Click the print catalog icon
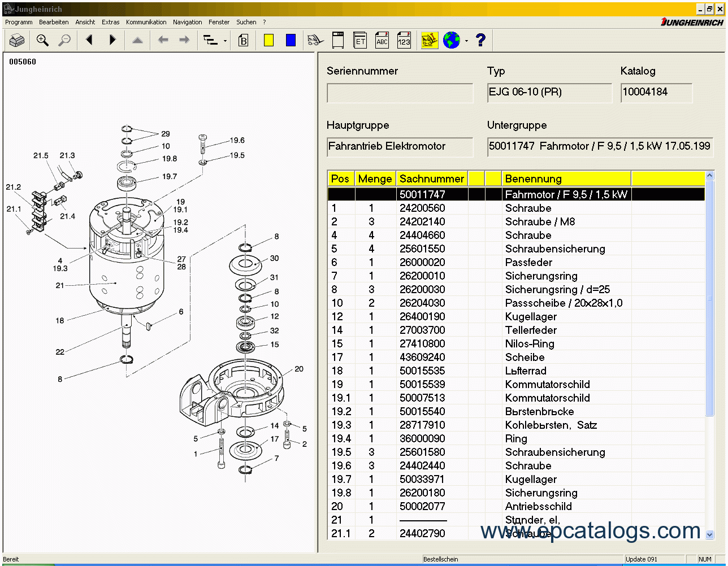728x566 pixels. coord(16,40)
